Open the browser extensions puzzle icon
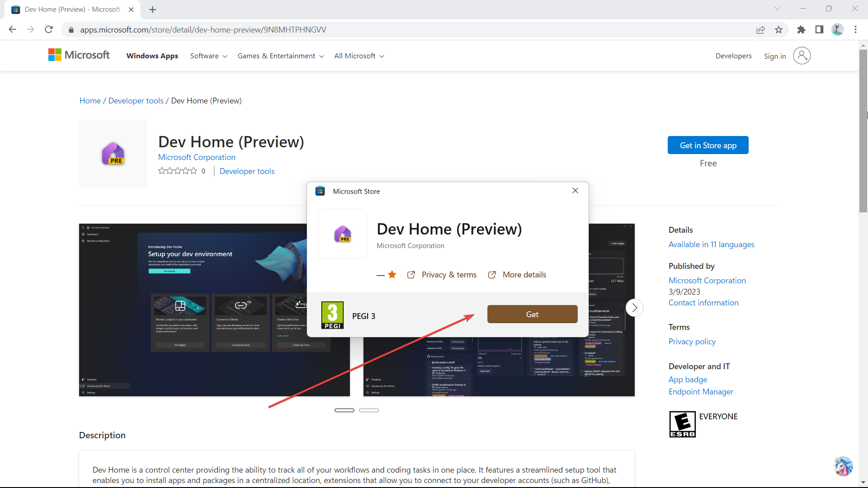 click(x=801, y=29)
